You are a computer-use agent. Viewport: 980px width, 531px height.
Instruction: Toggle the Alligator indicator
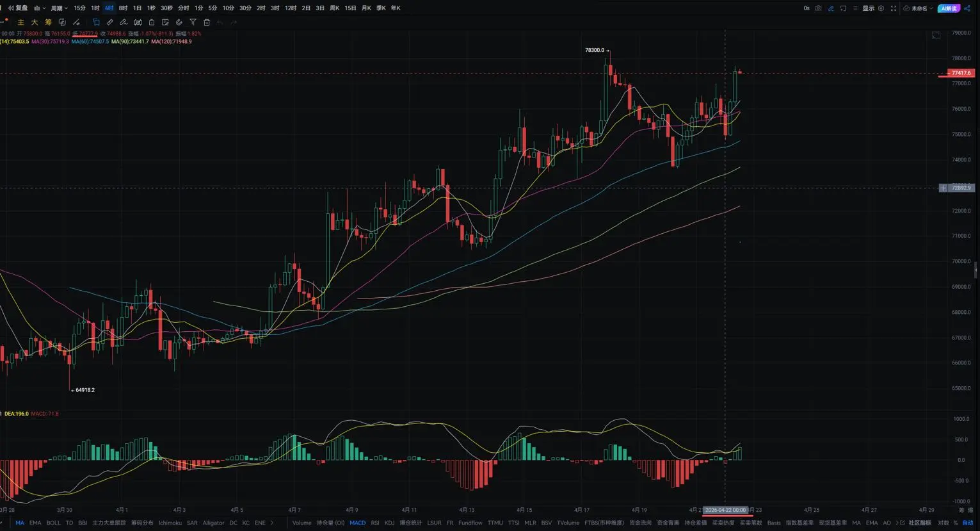point(214,523)
